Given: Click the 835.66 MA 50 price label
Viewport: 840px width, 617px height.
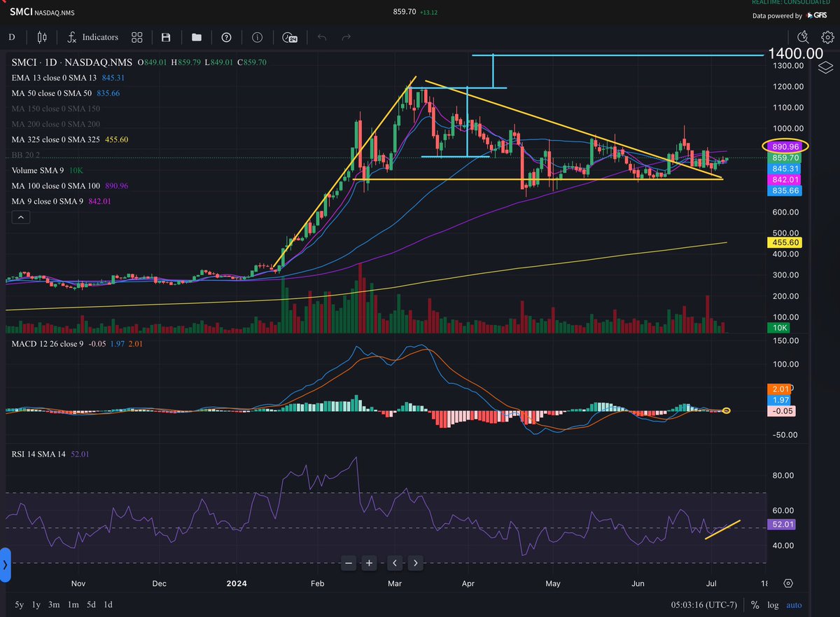Looking at the screenshot, I should point(785,190).
